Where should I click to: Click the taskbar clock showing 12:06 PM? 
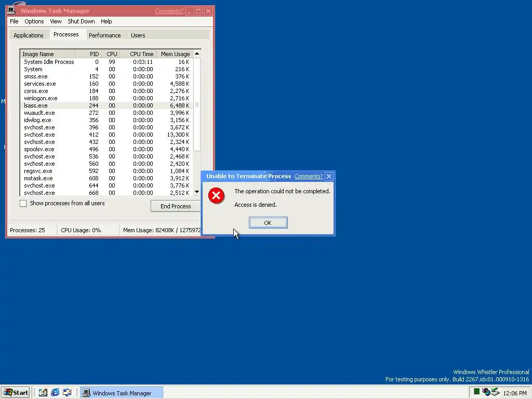point(515,393)
